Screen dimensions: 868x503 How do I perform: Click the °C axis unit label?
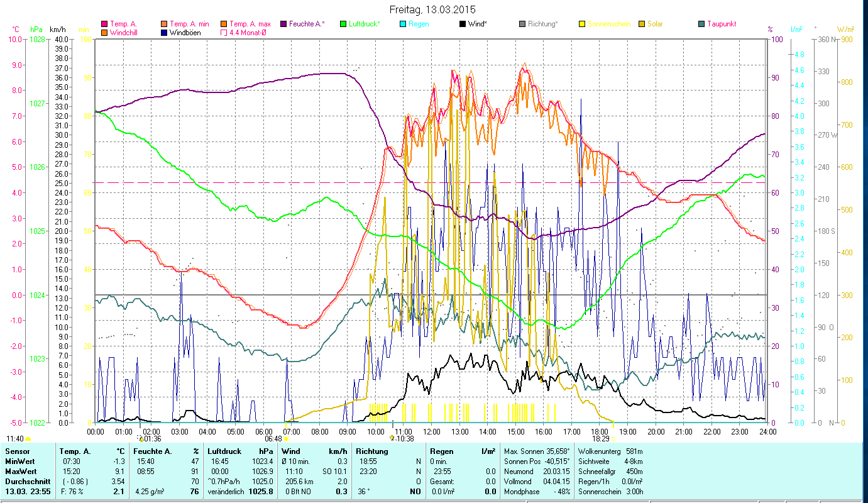(16, 30)
